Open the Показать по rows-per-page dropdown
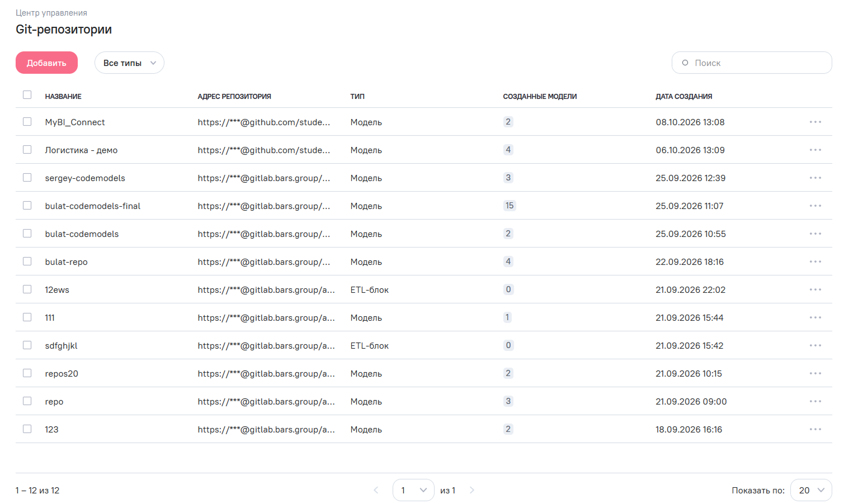This screenshot has height=504, width=844. 811,490
